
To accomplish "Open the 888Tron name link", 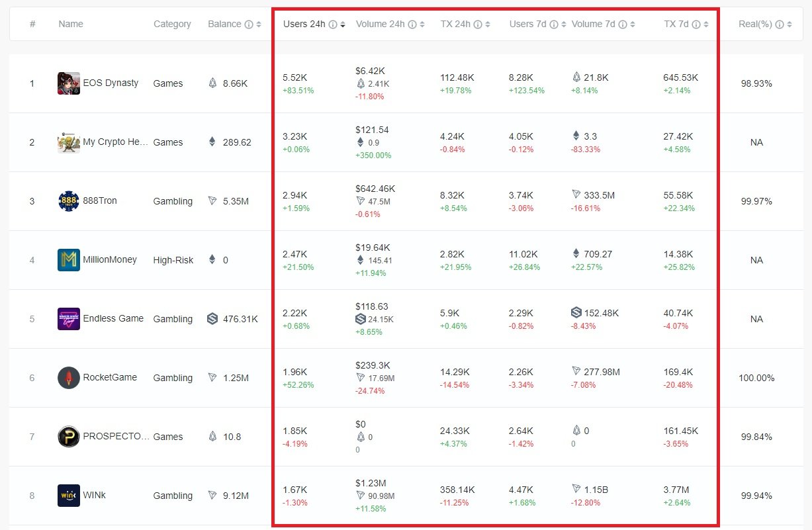I will pyautogui.click(x=100, y=201).
